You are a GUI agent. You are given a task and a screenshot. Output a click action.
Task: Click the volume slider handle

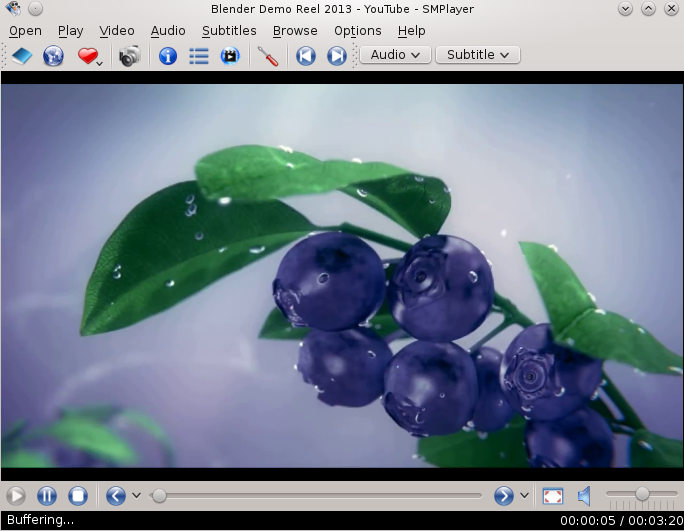point(642,494)
